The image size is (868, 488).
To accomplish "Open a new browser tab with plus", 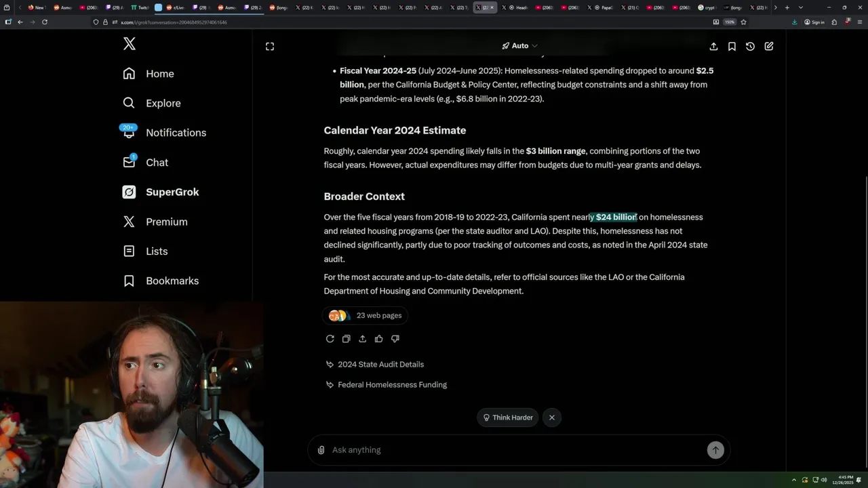I will [787, 7].
